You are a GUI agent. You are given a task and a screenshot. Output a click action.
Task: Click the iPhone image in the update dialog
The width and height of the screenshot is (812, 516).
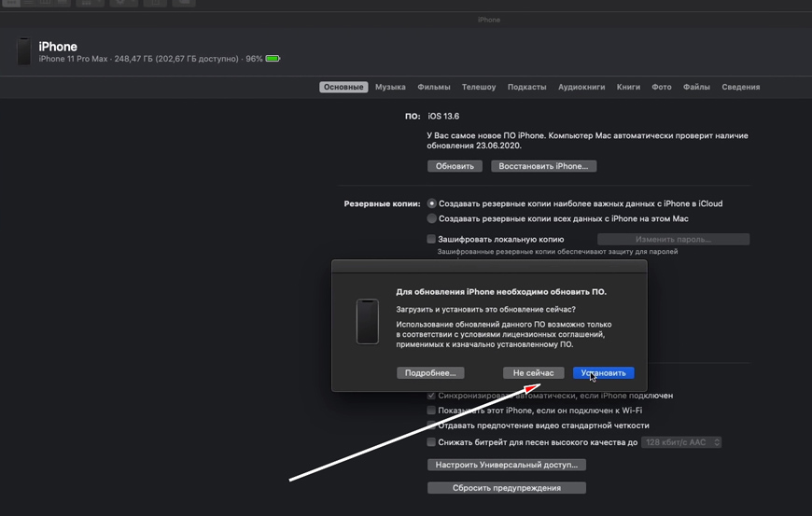[x=367, y=321]
